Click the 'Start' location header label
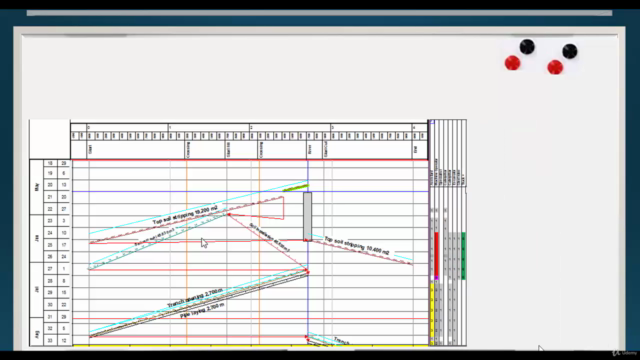The image size is (640, 360). point(90,149)
